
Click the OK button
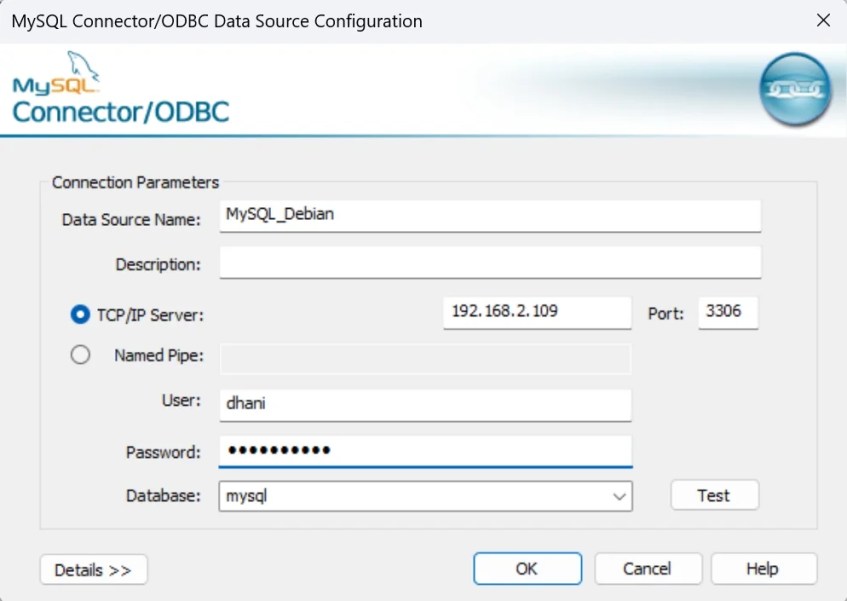tap(527, 569)
